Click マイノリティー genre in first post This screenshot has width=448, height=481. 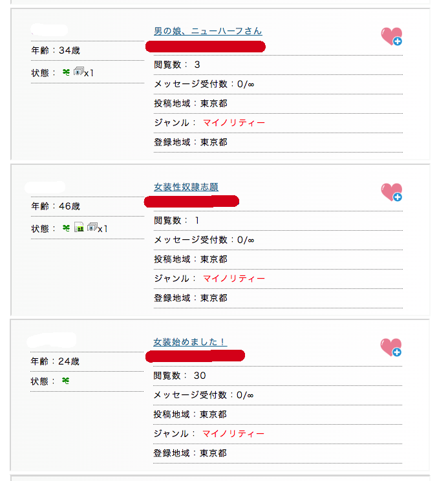[234, 123]
